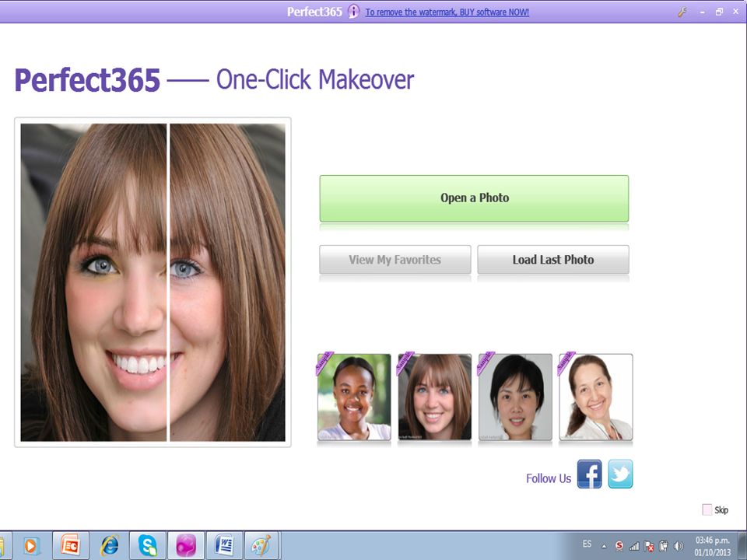Viewport: 747px width, 560px height.
Task: Click the Open a Photo button
Action: tap(474, 198)
